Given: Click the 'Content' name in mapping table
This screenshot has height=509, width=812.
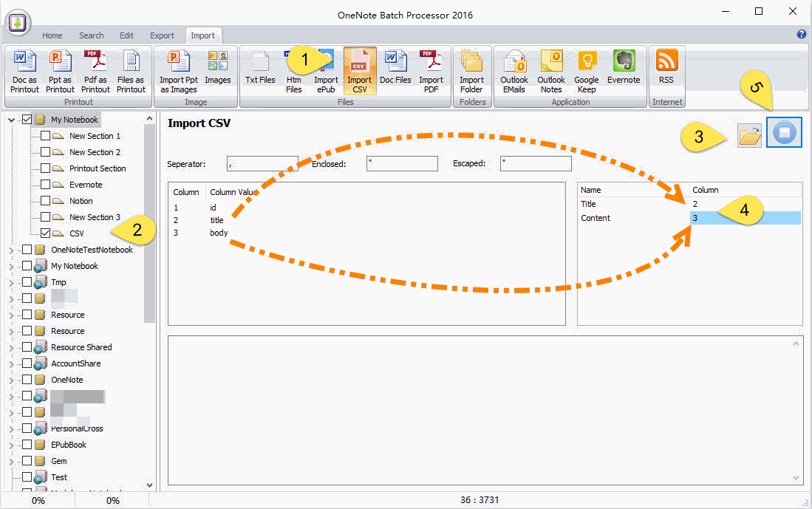Looking at the screenshot, I should [596, 218].
